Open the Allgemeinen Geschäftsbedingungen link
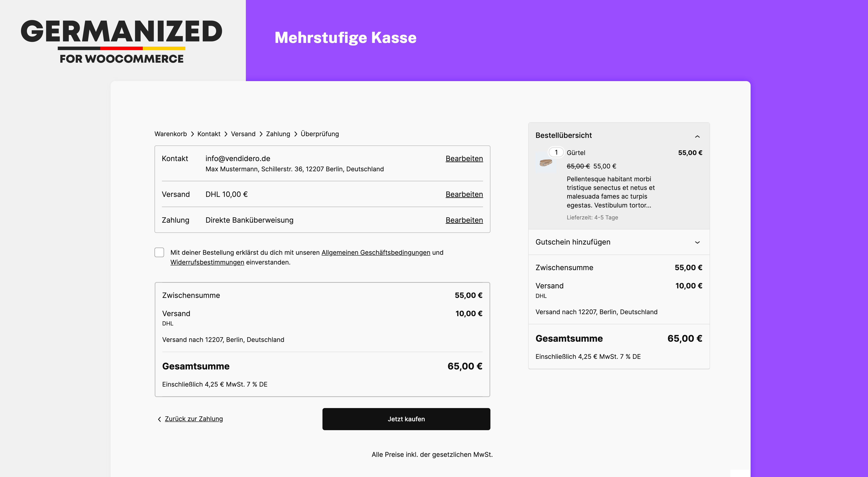 376,252
